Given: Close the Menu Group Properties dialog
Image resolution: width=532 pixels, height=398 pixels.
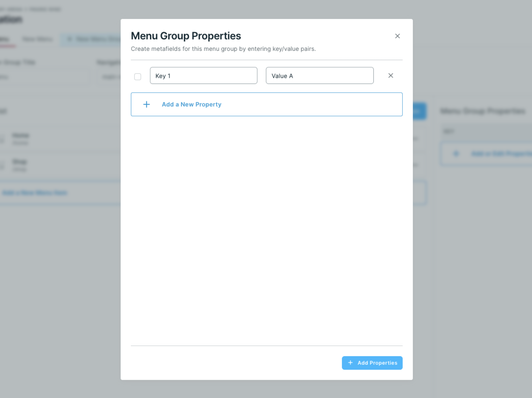Looking at the screenshot, I should [397, 36].
